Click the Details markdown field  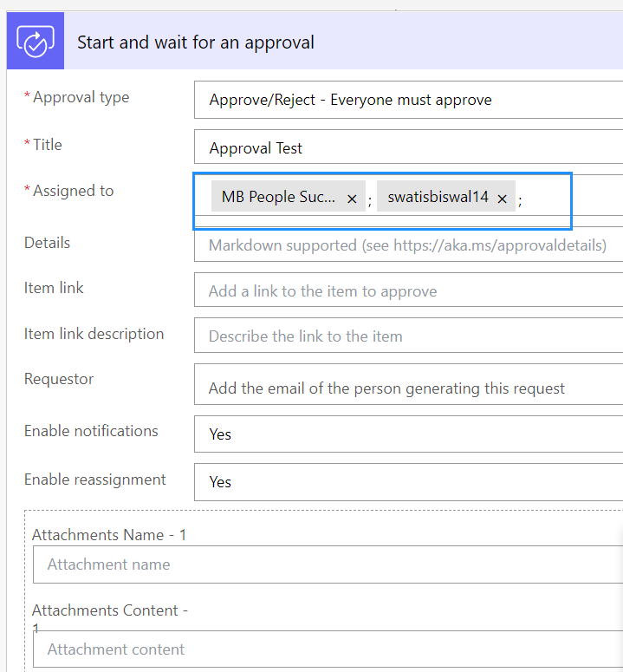point(408,246)
